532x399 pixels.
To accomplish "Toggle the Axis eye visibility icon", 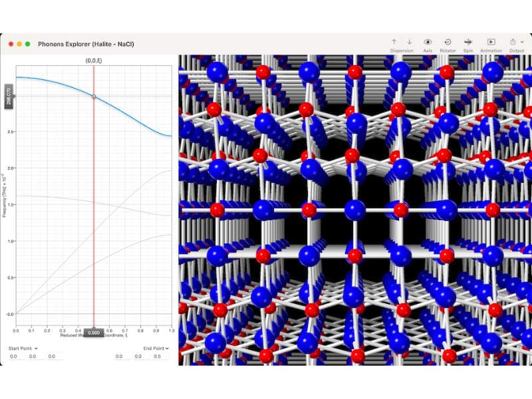I will coord(428,42).
